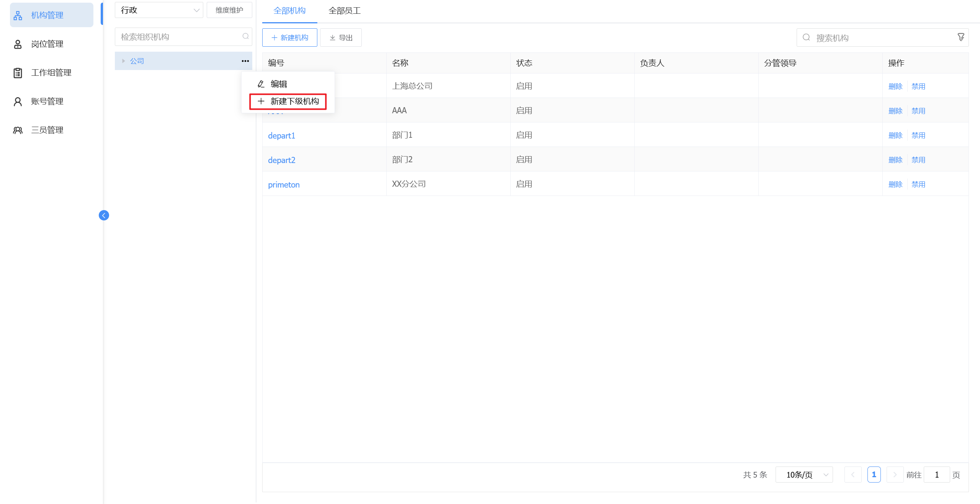Click the 导出 export button
The image size is (980, 504).
point(341,38)
